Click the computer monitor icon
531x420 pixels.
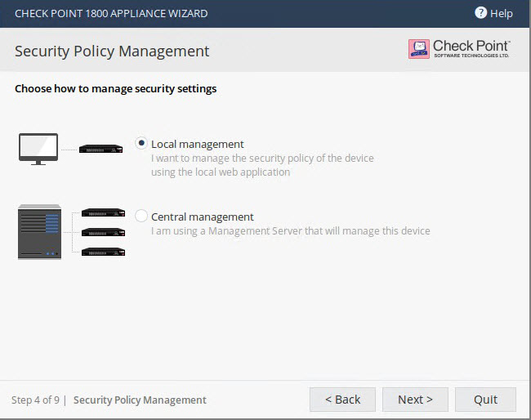[x=38, y=149]
